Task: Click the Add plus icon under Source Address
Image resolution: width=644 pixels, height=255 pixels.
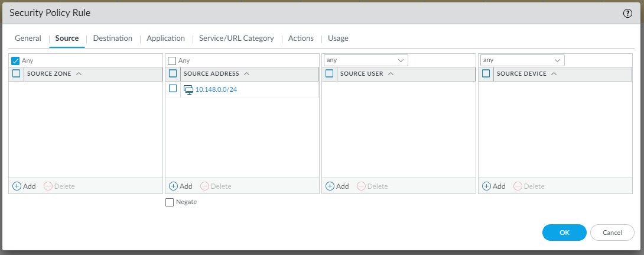Action: pyautogui.click(x=173, y=186)
